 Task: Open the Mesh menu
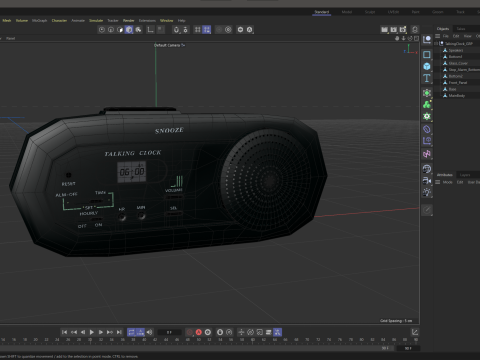(7, 20)
